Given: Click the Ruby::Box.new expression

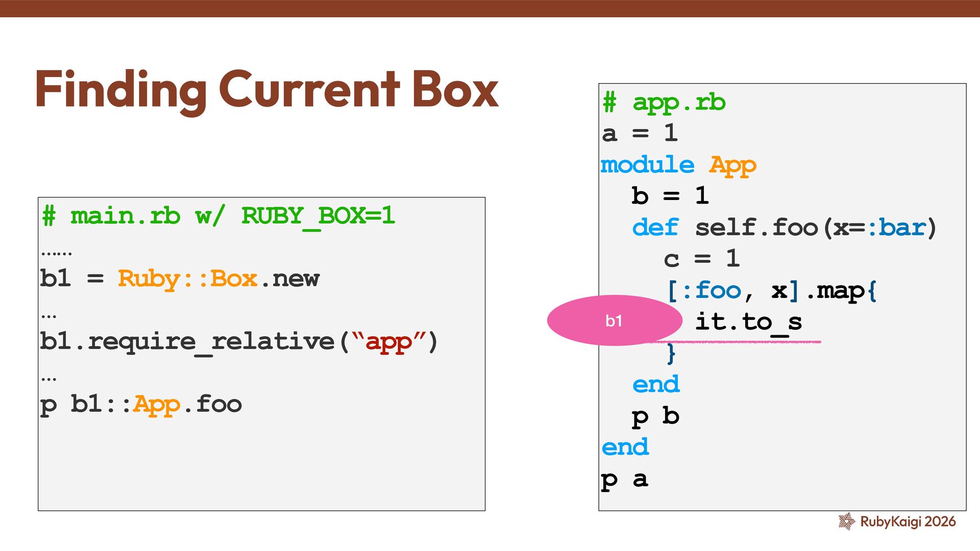Looking at the screenshot, I should (218, 279).
